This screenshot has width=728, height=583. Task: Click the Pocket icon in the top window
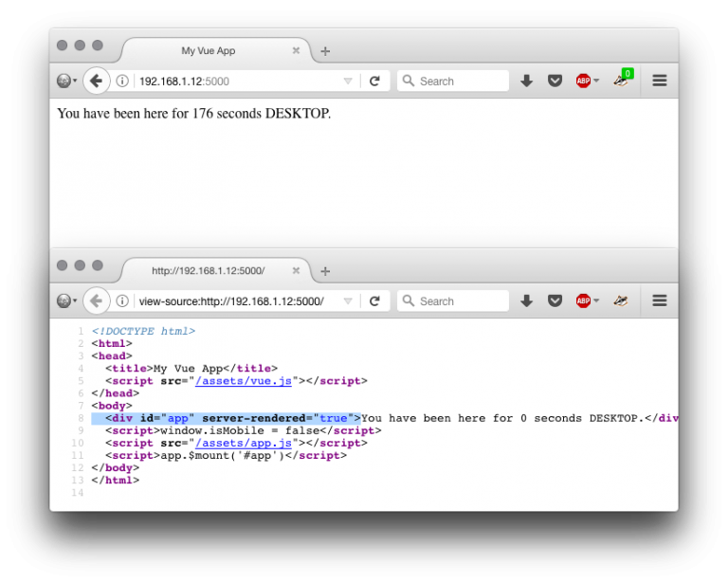[555, 82]
